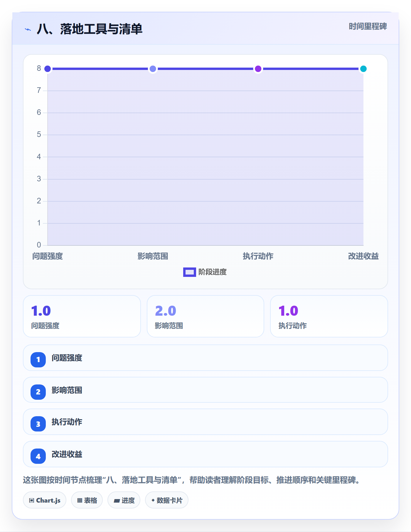The width and height of the screenshot is (411, 532).
Task: Open the 1.0 问题强度 data card
Action: click(x=82, y=316)
